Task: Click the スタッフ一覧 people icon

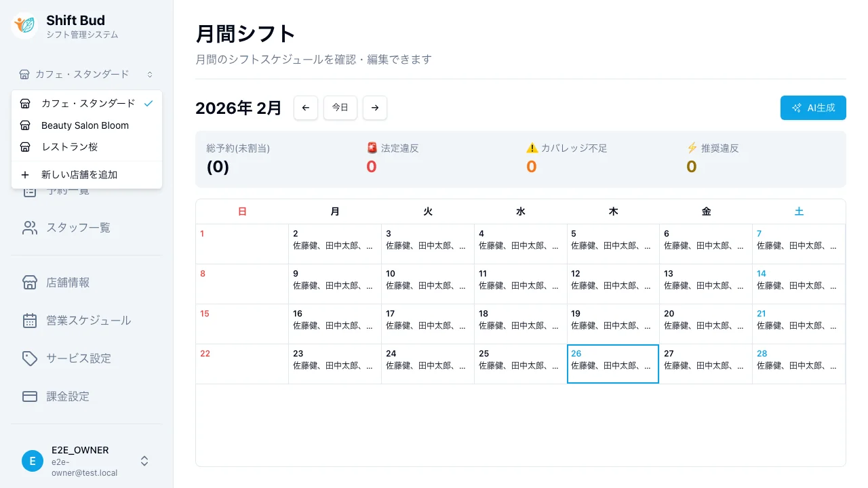Action: click(x=30, y=227)
